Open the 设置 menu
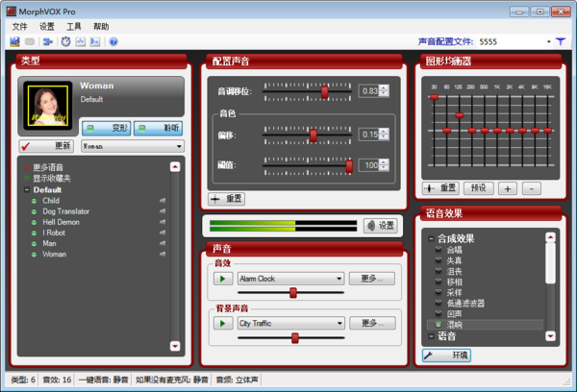 click(47, 27)
